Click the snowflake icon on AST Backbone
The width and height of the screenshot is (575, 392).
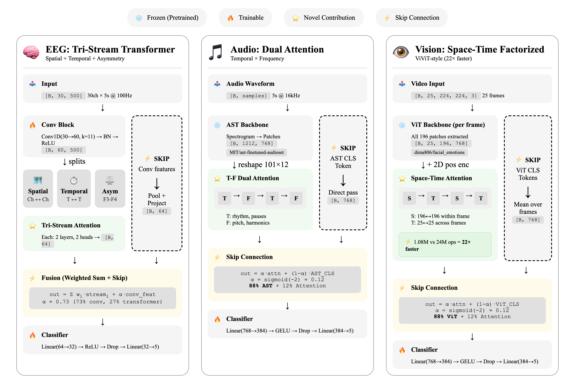coord(217,125)
